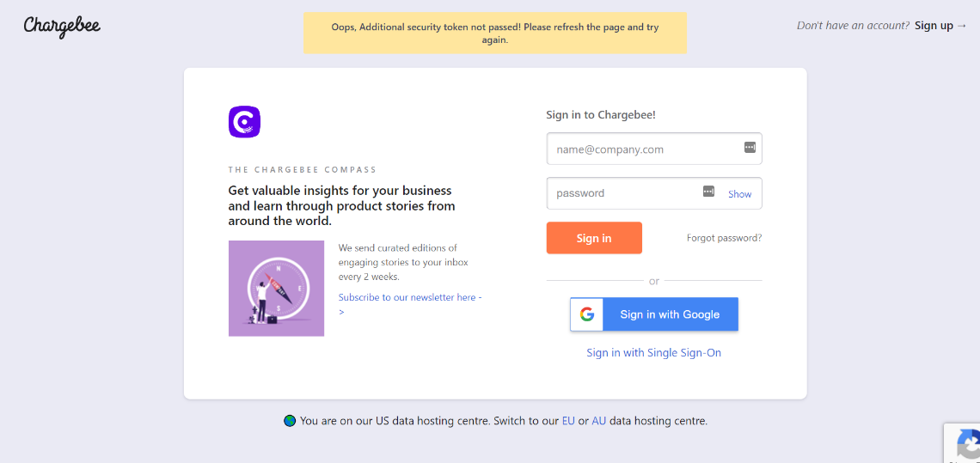Viewport: 980px width, 463px height.
Task: Click the compass illustration thumbnail
Action: pos(276,288)
